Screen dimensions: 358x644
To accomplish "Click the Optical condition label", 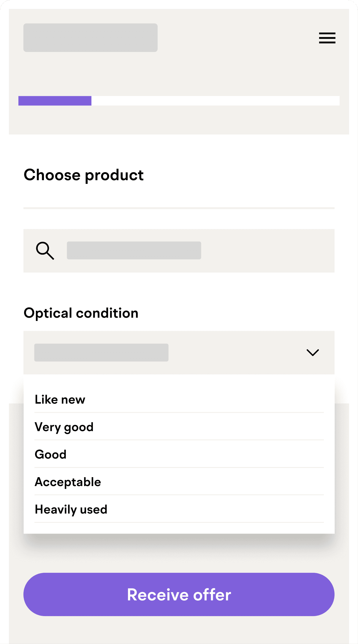I will click(81, 313).
